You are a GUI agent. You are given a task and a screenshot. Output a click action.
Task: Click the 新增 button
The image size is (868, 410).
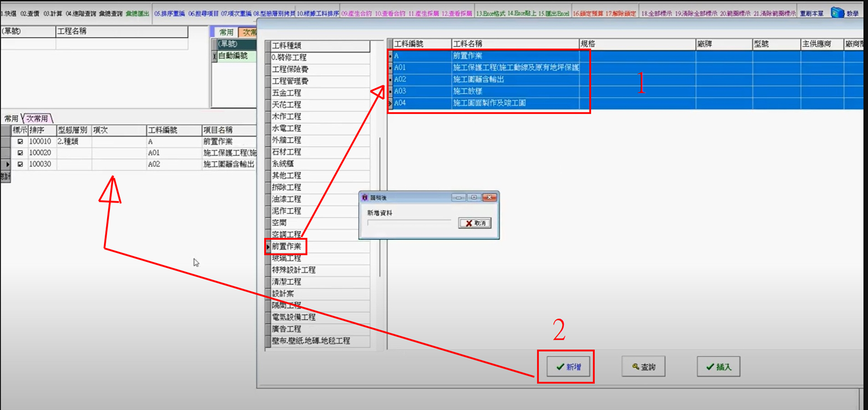pyautogui.click(x=568, y=367)
